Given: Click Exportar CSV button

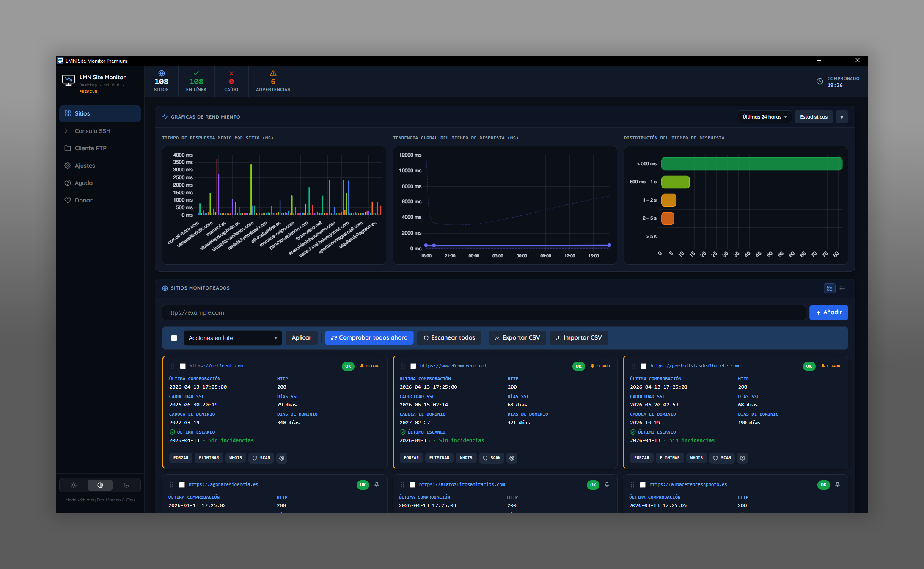Looking at the screenshot, I should point(517,338).
